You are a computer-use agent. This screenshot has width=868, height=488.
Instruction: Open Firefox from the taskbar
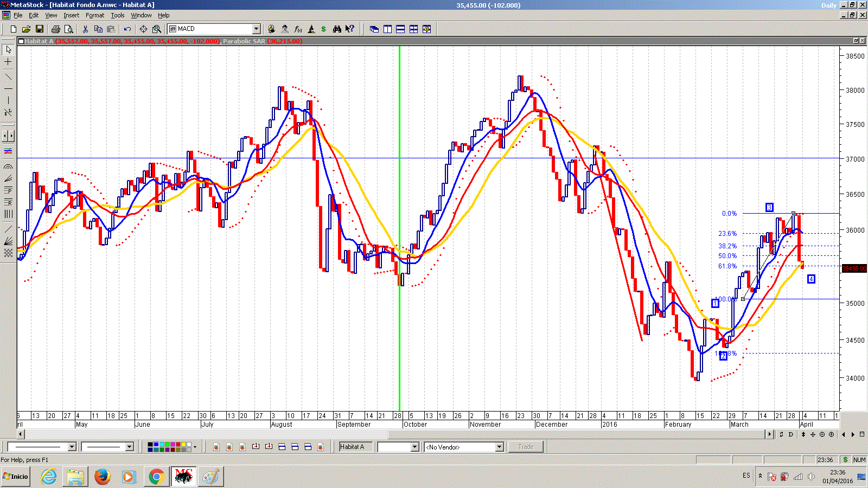coord(102,477)
